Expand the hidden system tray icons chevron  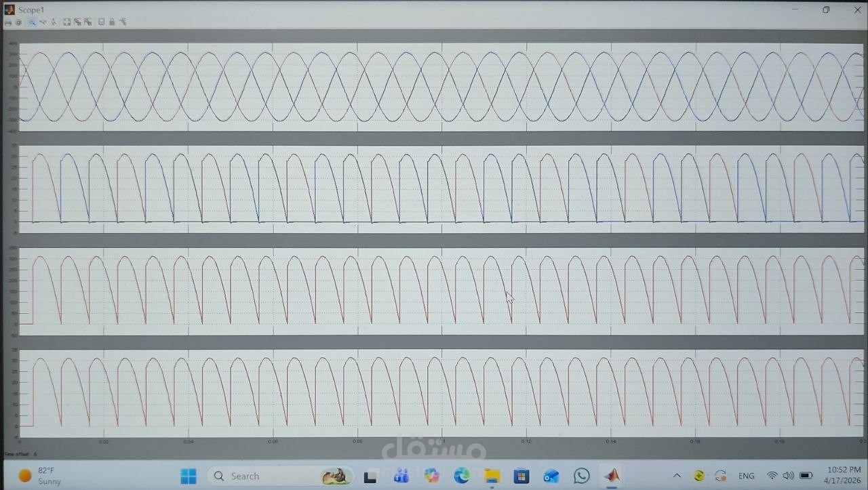coord(677,476)
